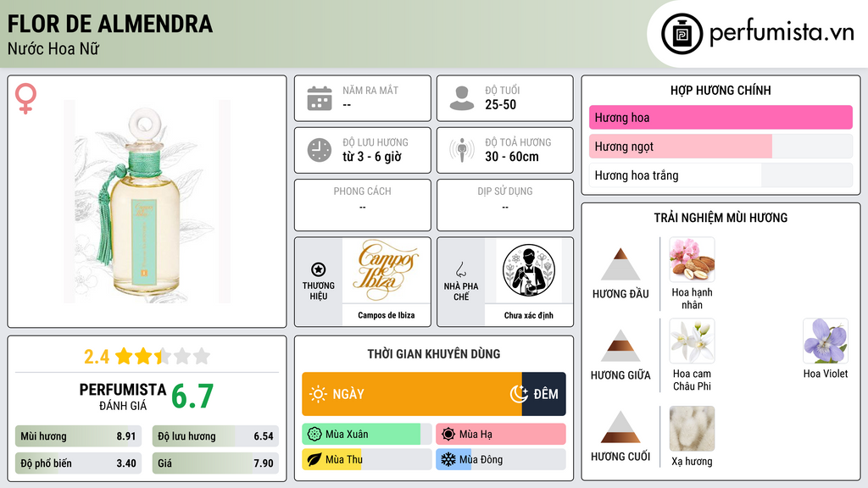The height and width of the screenshot is (488, 868).
Task: Click the leaf icon for Mùa Thu
Action: (x=314, y=459)
